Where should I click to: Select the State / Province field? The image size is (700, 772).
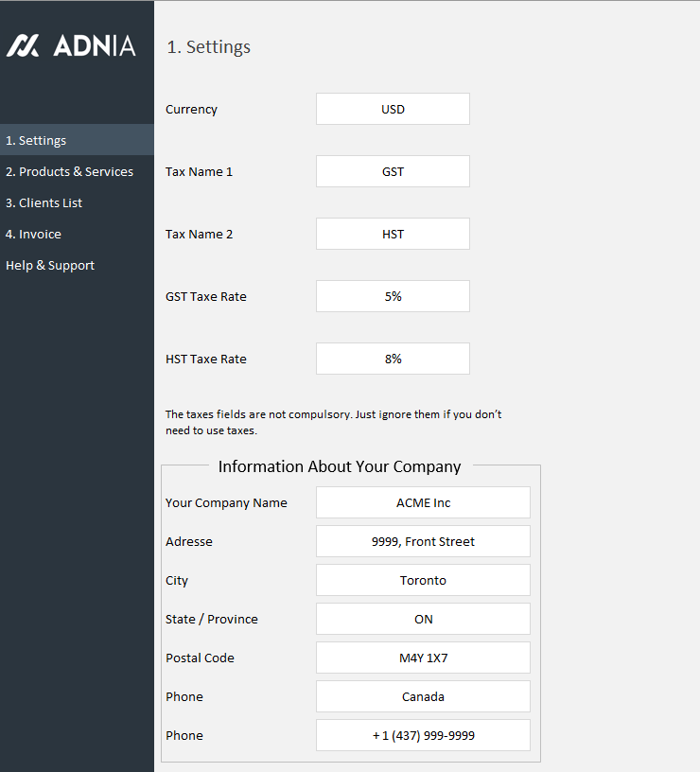[423, 619]
